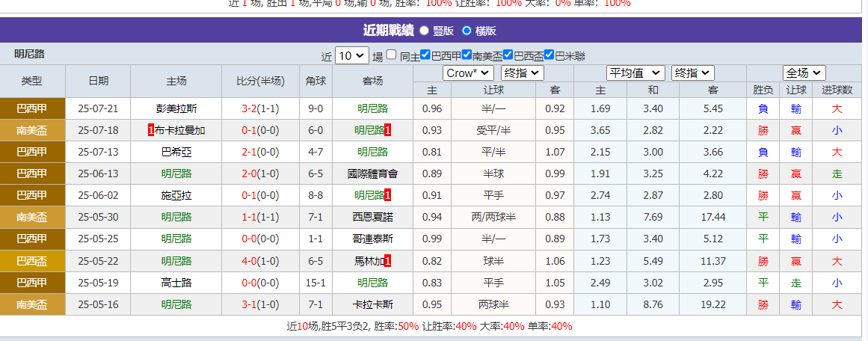Open the 卡拉卡斯 team link
The width and height of the screenshot is (868, 341).
(372, 304)
